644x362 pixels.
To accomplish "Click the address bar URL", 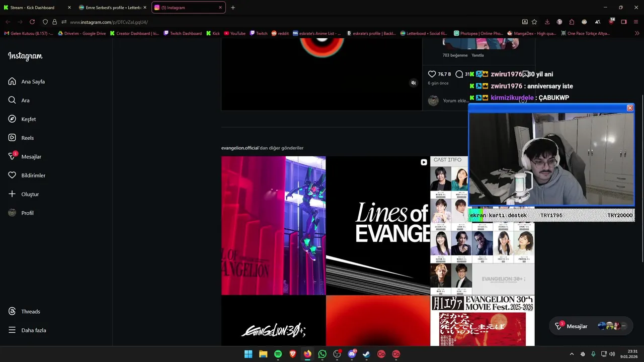I will (109, 22).
